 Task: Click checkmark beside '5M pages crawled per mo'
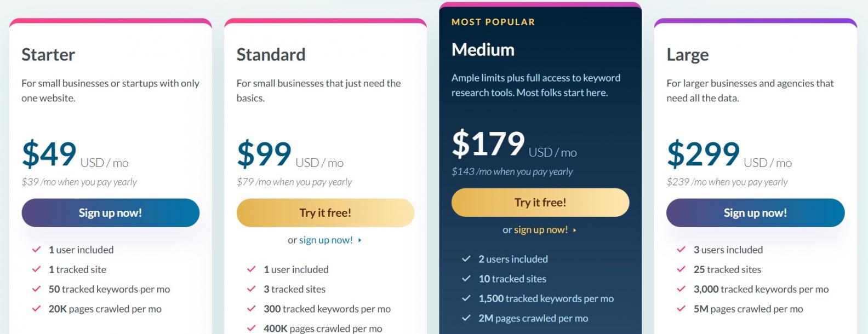point(681,309)
